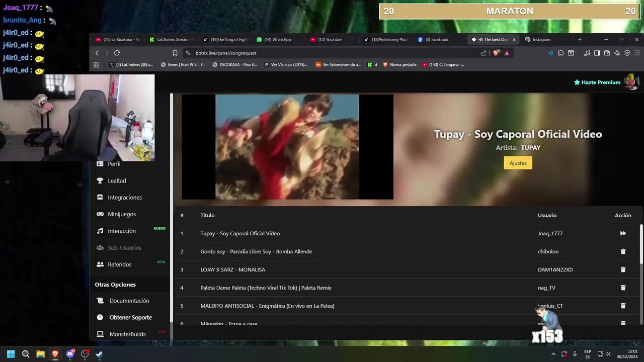Skip the current song Tupay - Soy Caporal
This screenshot has height=362, width=644.
click(623, 233)
